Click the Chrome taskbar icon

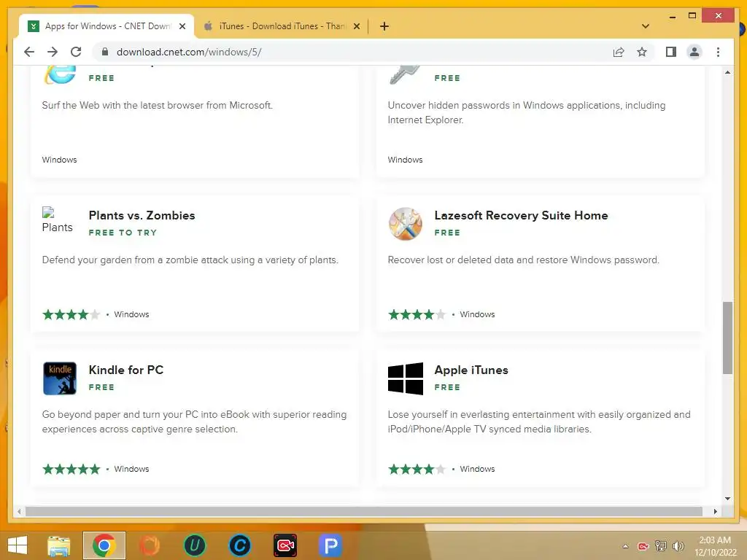click(x=104, y=545)
